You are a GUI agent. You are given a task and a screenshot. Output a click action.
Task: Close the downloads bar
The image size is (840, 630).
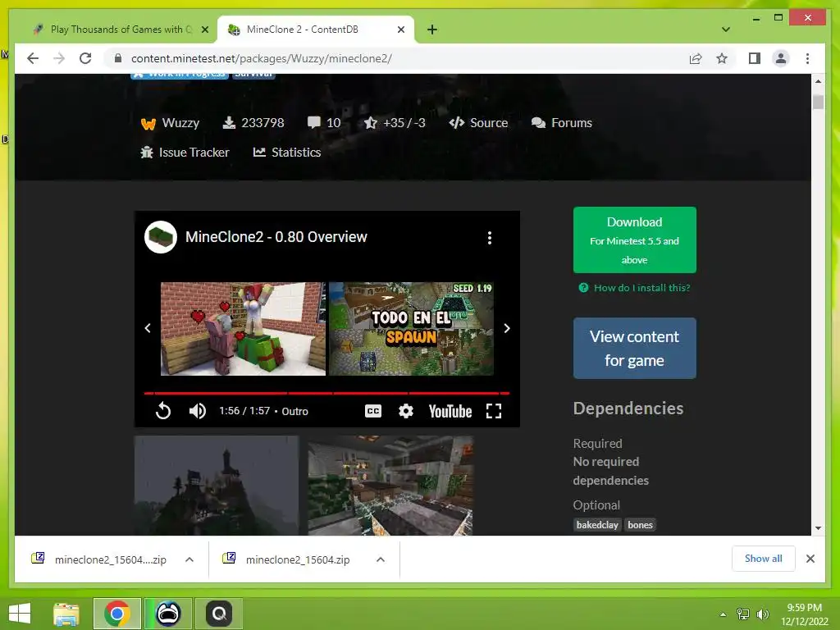810,559
